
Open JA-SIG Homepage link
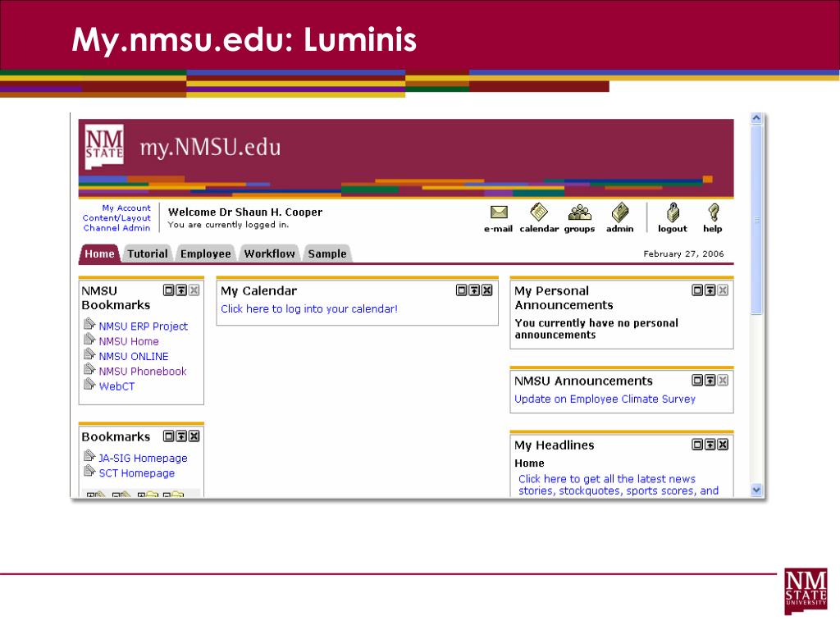[x=143, y=458]
